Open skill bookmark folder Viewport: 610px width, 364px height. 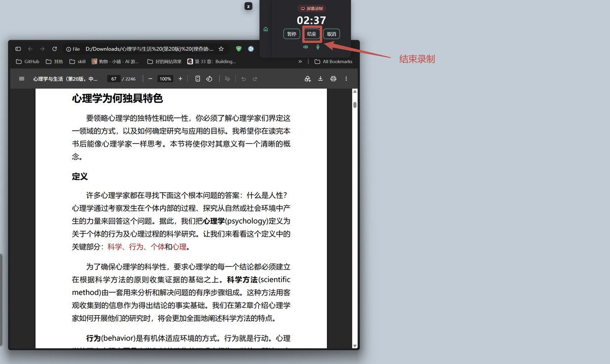click(x=77, y=62)
